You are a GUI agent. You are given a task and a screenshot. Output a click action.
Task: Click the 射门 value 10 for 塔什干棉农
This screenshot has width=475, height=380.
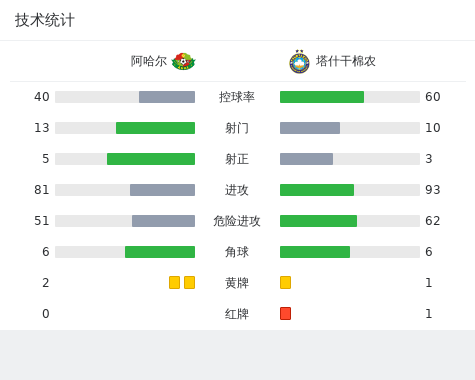pos(433,128)
